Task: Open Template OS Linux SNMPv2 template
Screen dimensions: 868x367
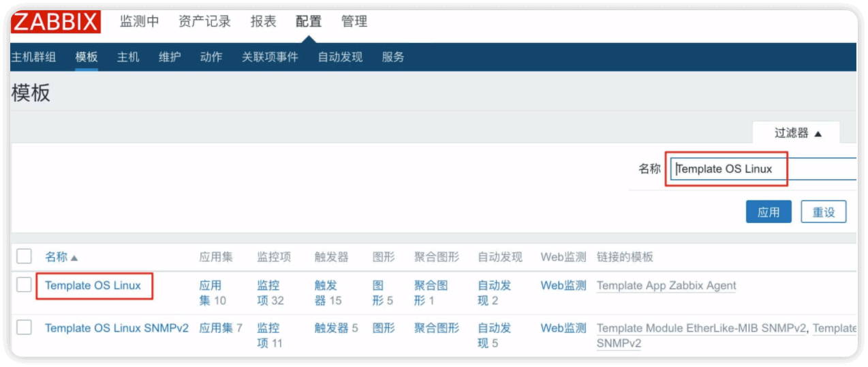Action: tap(117, 328)
